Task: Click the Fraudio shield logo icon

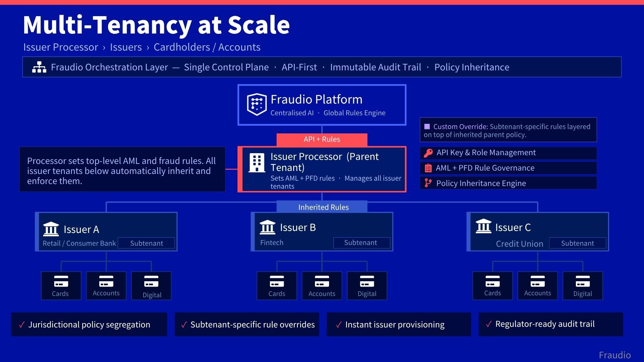Action: [257, 104]
